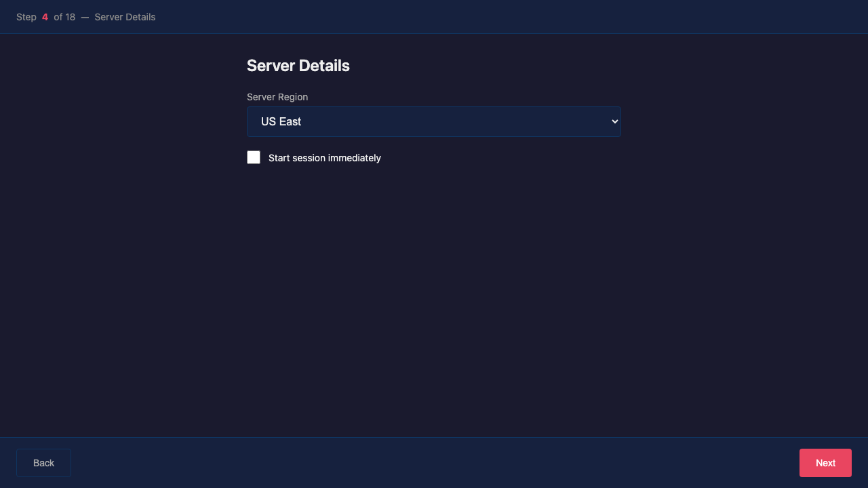This screenshot has width=868, height=488.
Task: Click the 'Server Region' field label
Action: [x=277, y=97]
